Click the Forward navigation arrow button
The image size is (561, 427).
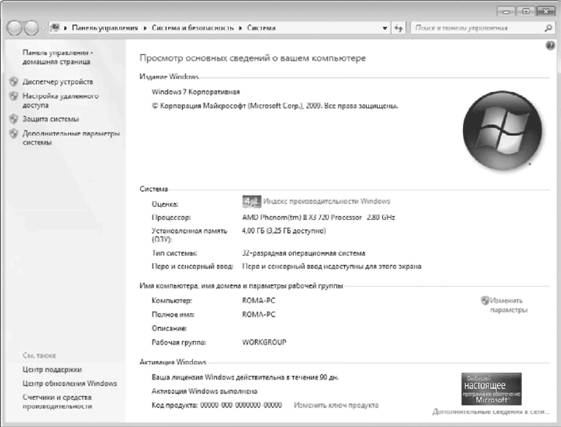click(31, 28)
